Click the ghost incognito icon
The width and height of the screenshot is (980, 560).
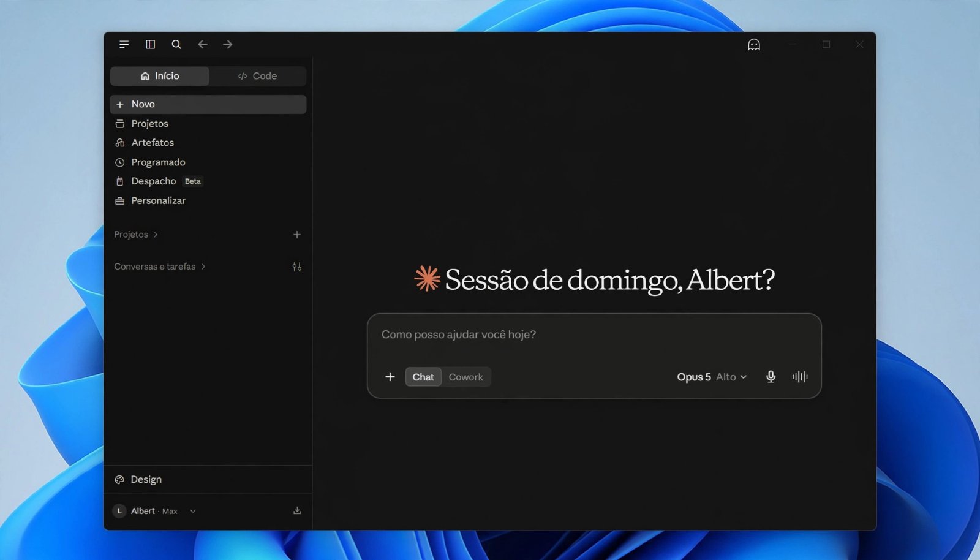tap(754, 45)
